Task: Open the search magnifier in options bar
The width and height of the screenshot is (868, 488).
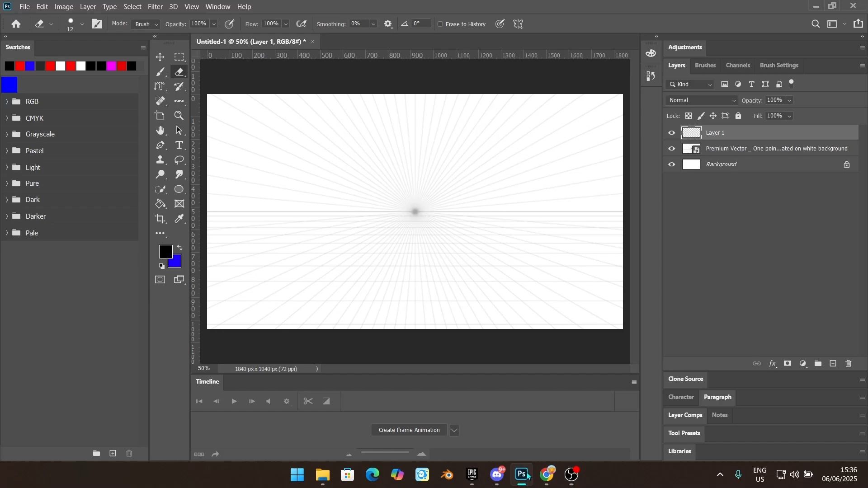Action: [816, 24]
